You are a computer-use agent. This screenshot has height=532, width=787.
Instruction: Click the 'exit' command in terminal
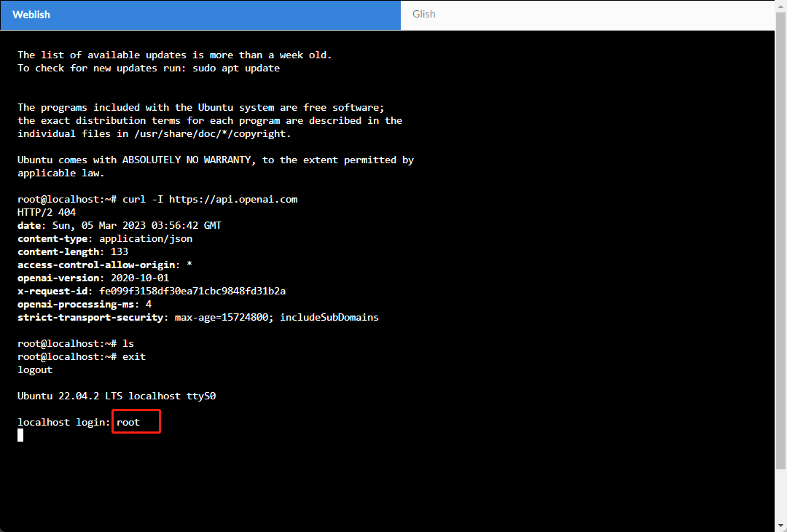tap(134, 356)
